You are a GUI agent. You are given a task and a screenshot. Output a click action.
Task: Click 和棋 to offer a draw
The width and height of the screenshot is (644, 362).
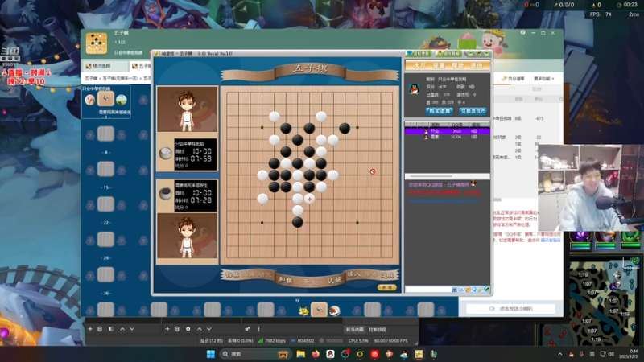pyautogui.click(x=285, y=280)
